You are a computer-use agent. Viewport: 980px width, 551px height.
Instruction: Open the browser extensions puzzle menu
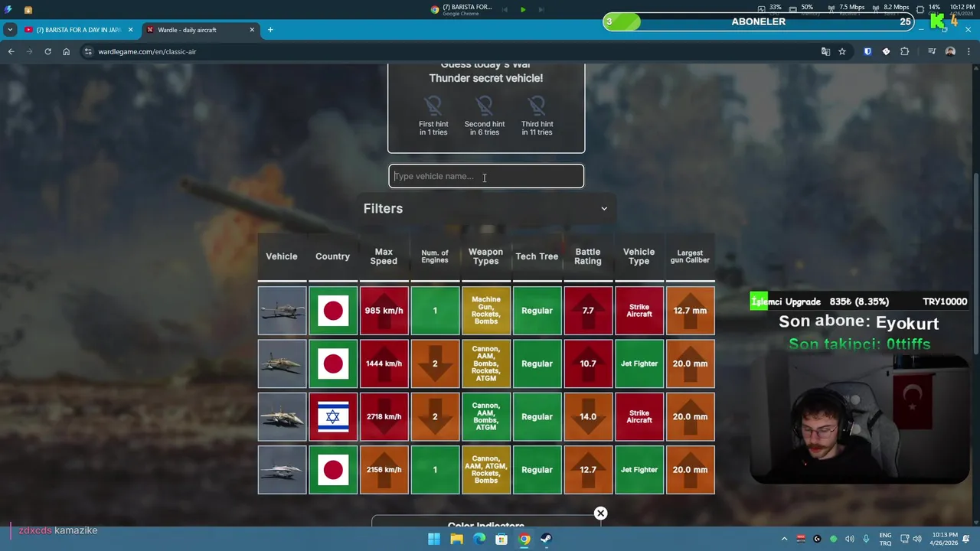click(x=905, y=51)
